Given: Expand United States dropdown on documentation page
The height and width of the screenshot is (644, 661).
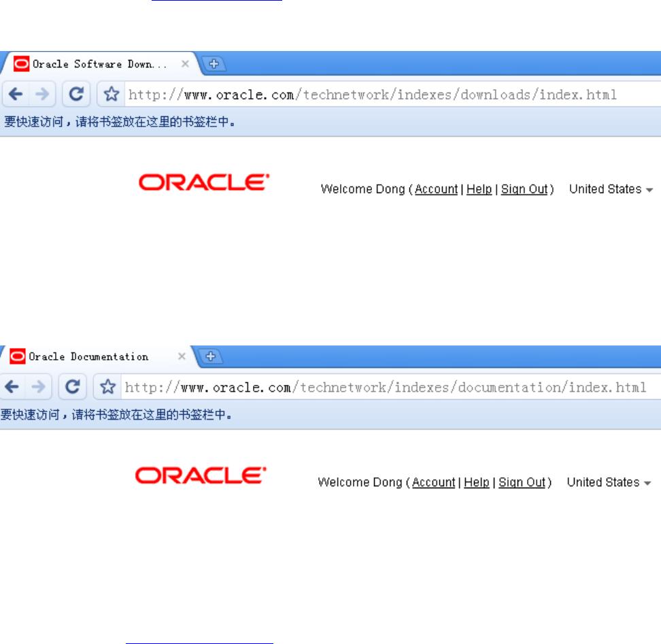Looking at the screenshot, I should [609, 481].
